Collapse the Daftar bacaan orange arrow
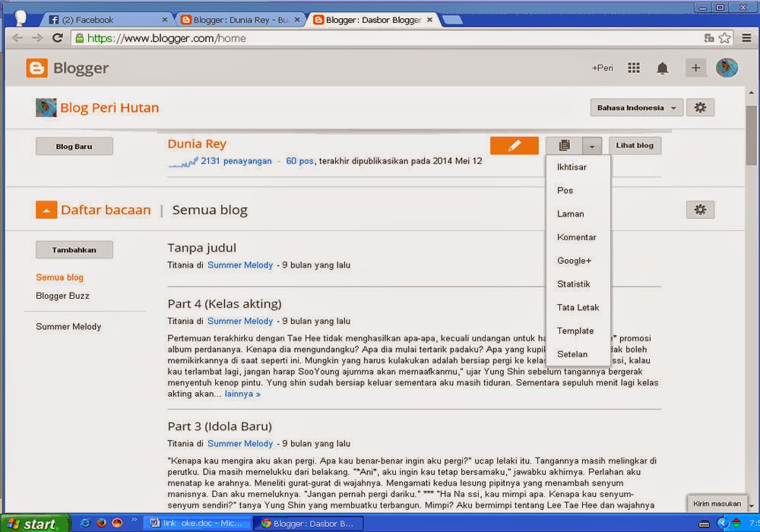Image resolution: width=760 pixels, height=532 pixels. tap(46, 210)
